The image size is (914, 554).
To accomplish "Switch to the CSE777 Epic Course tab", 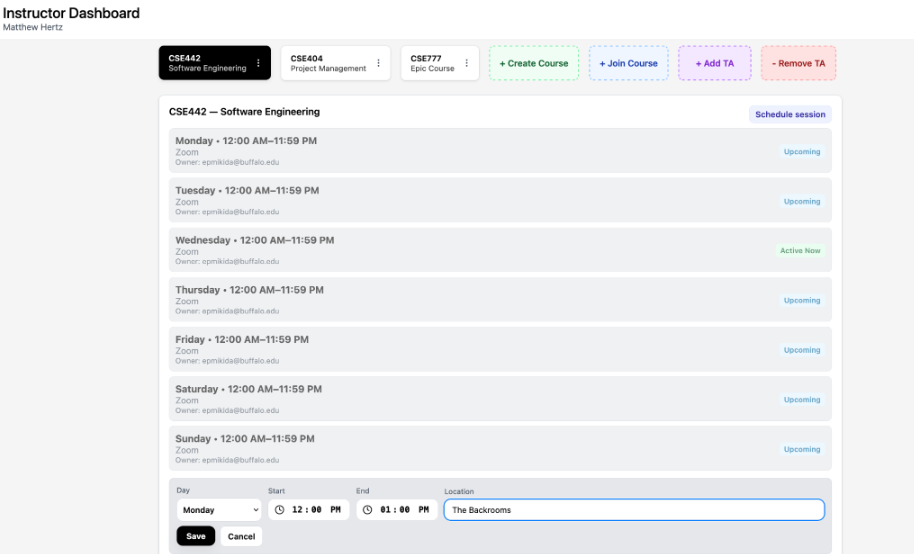I will click(x=440, y=63).
